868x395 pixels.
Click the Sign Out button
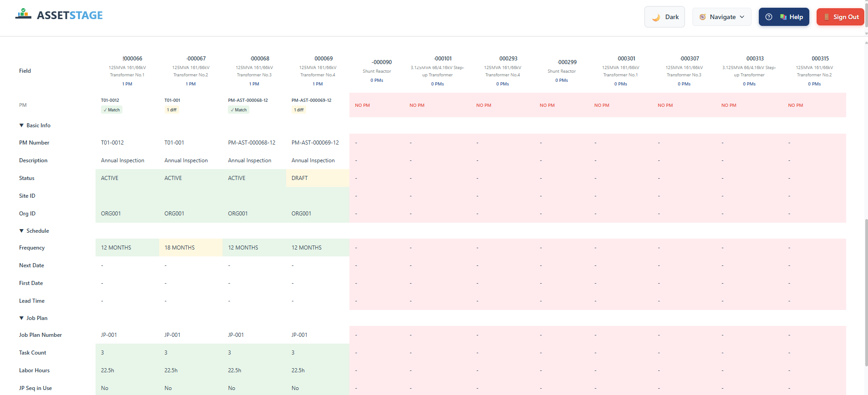click(840, 17)
